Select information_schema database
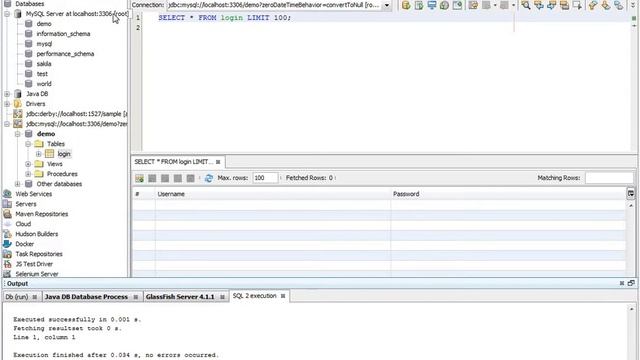Image resolution: width=640 pixels, height=360 pixels. (63, 34)
